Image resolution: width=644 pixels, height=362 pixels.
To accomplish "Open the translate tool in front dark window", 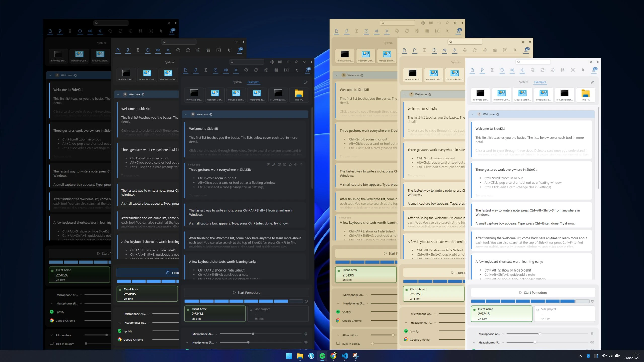I will 266,70.
